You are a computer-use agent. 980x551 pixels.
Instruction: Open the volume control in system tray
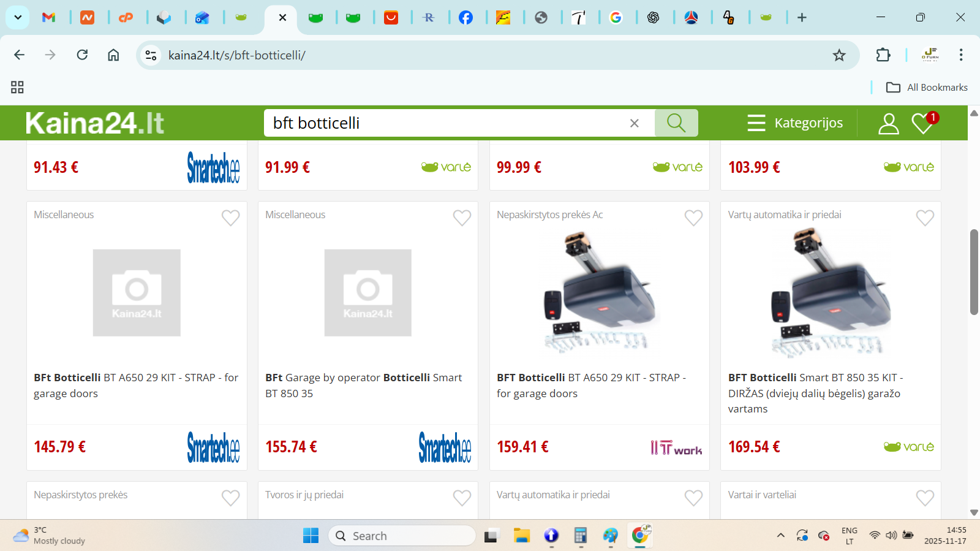tap(891, 536)
